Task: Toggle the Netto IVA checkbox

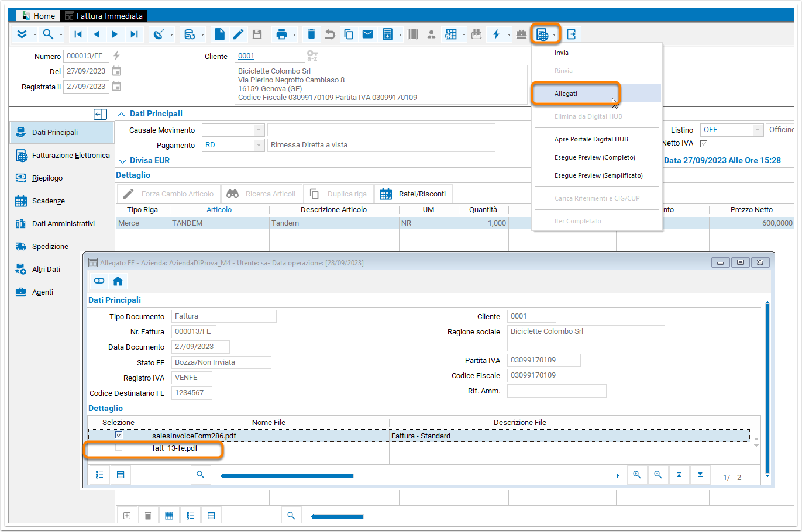Action: click(x=704, y=143)
